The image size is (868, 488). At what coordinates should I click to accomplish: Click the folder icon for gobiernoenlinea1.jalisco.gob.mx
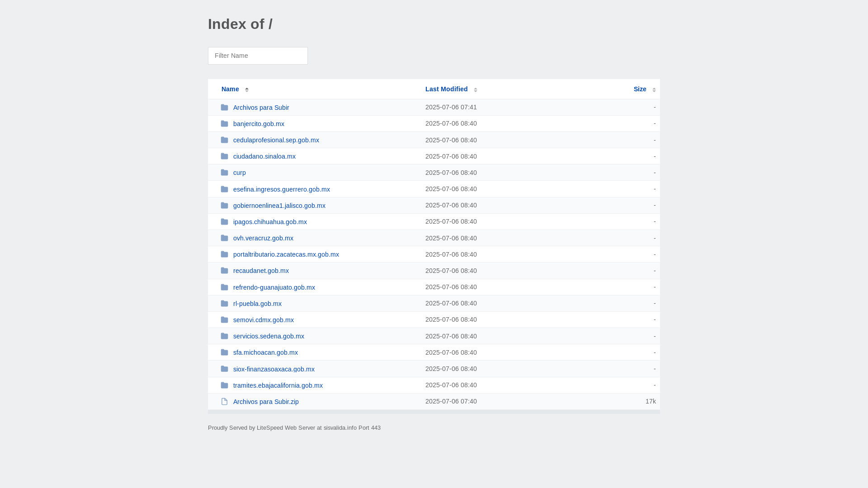(224, 206)
